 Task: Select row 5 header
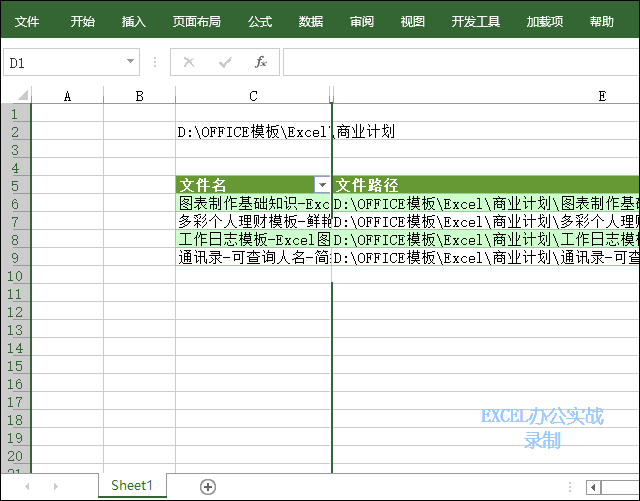pos(15,186)
